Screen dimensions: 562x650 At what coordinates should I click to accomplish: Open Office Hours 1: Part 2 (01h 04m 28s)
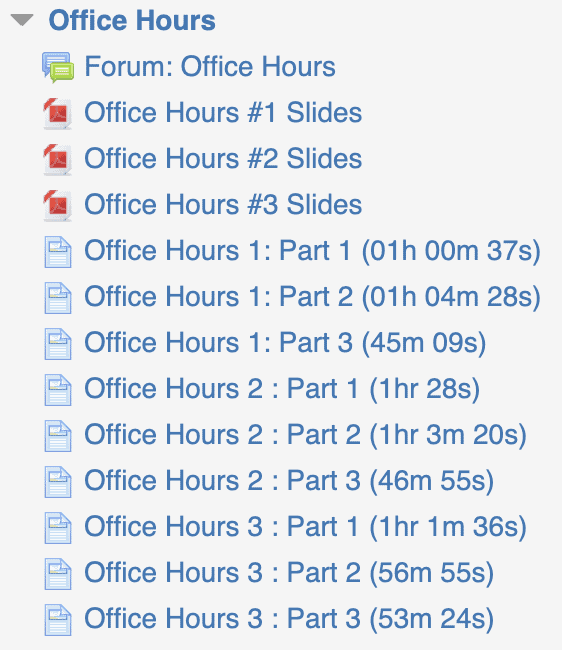(312, 297)
